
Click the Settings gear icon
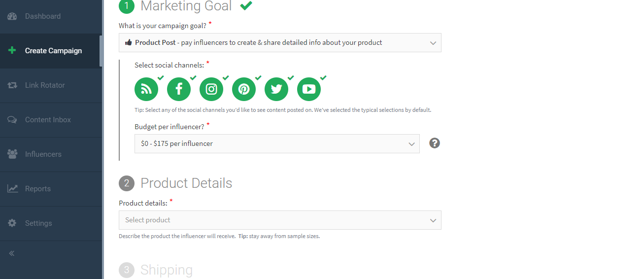coord(12,223)
